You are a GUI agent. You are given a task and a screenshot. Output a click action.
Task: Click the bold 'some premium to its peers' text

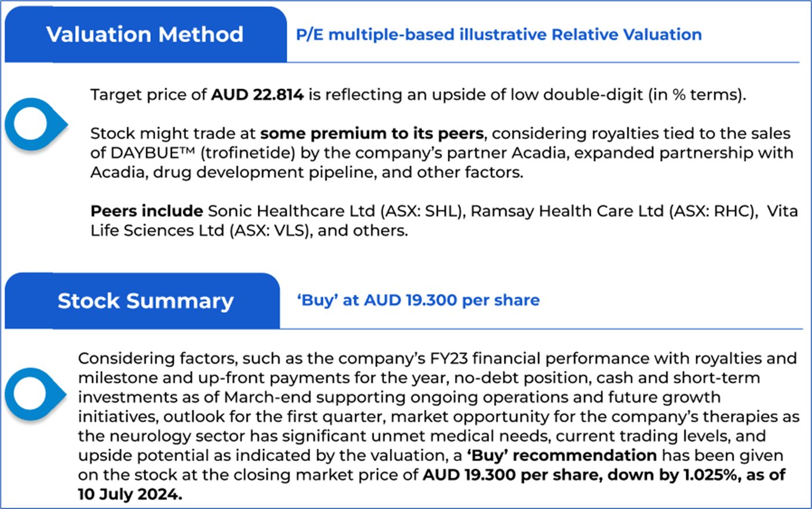click(x=371, y=133)
